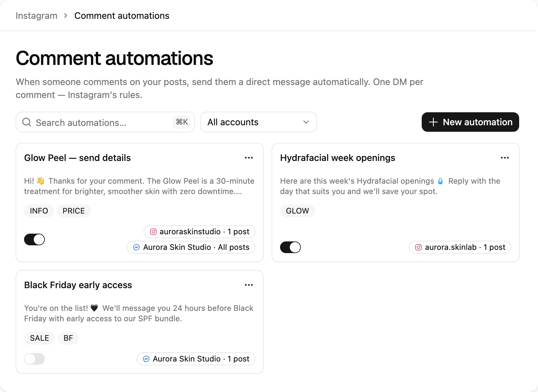The image size is (538, 392).
Task: Disable the Glow Peel automation toggle
Action: pyautogui.click(x=34, y=239)
